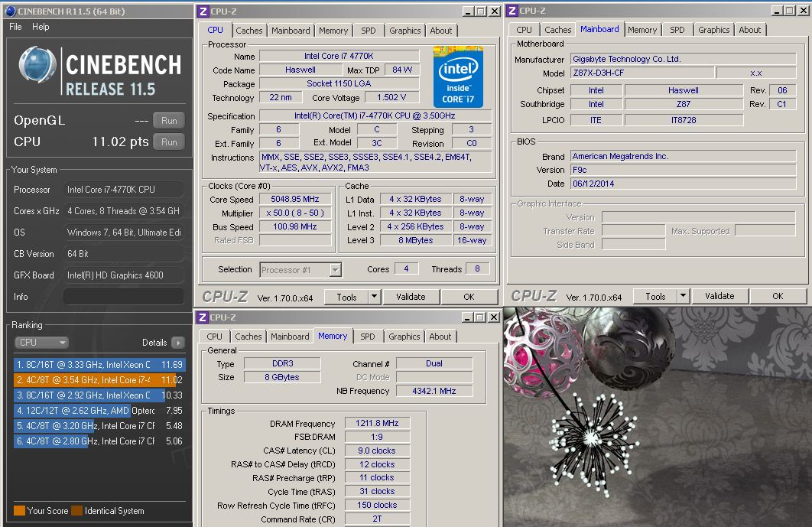This screenshot has height=527, width=812.
Task: Click the Z icon in Memory CPU-Z window
Action: tap(203, 317)
